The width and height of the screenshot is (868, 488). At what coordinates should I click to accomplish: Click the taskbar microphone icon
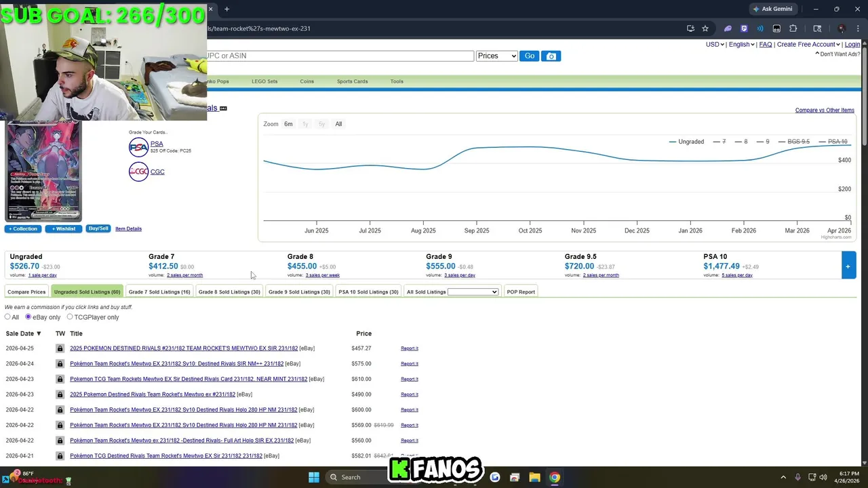pos(798,477)
